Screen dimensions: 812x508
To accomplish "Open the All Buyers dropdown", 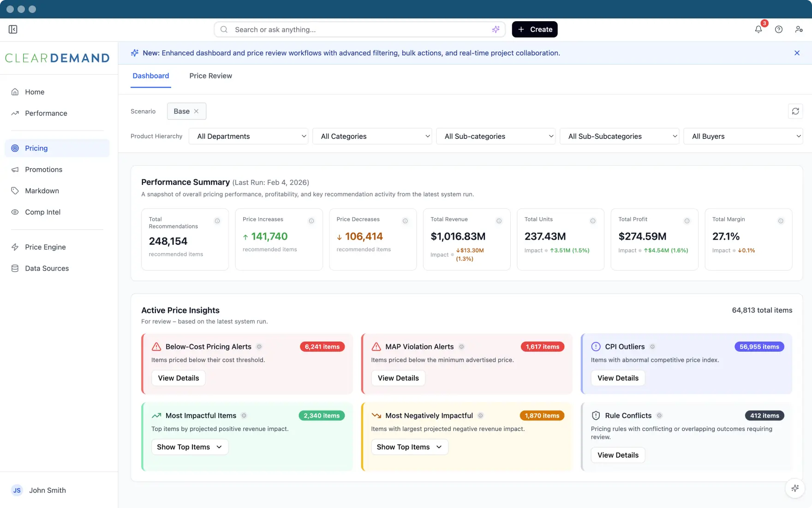I will pos(743,136).
